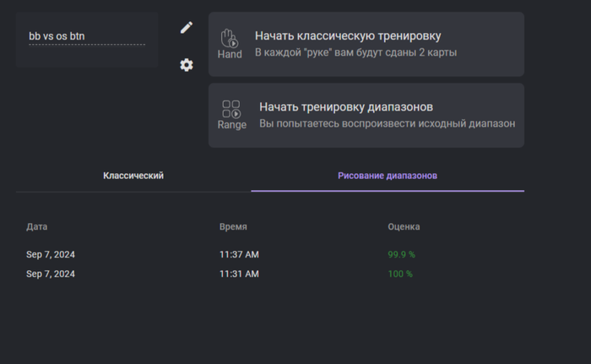Click the text 'Вы попытаетесь воспроизвести исходный диапазон'
591x364 pixels.
(387, 123)
